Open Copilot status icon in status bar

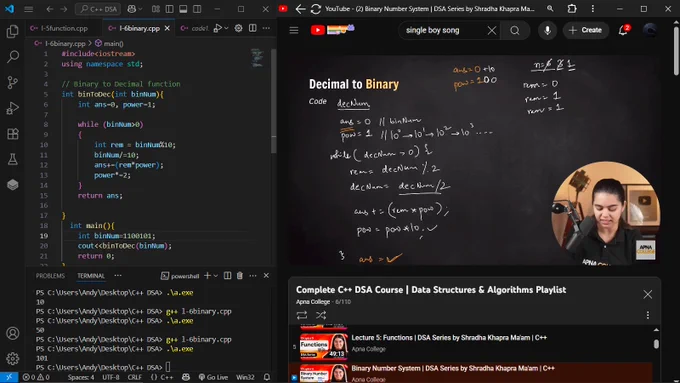tap(186, 377)
